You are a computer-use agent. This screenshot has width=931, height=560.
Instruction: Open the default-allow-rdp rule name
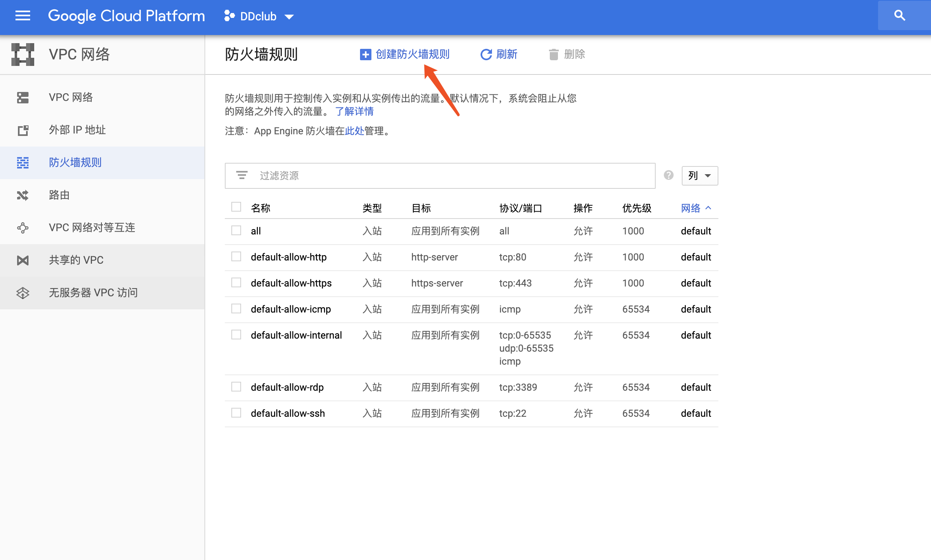(287, 387)
